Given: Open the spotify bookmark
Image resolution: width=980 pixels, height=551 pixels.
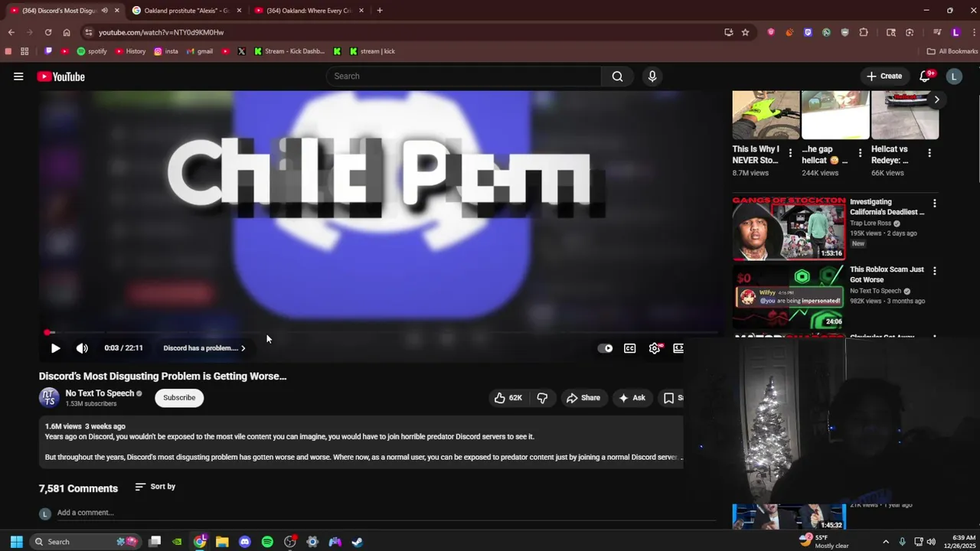Looking at the screenshot, I should pyautogui.click(x=92, y=51).
